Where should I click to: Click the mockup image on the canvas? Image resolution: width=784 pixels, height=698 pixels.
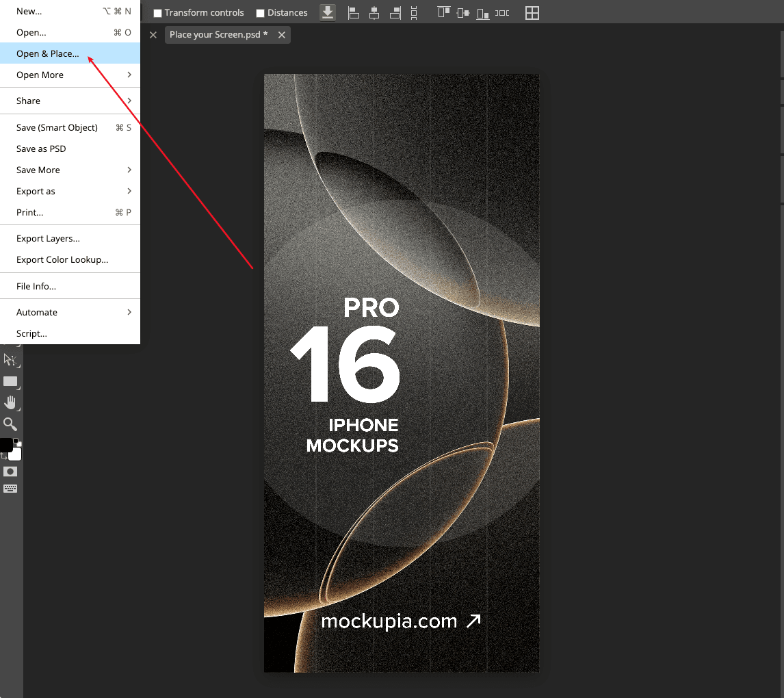coord(402,373)
